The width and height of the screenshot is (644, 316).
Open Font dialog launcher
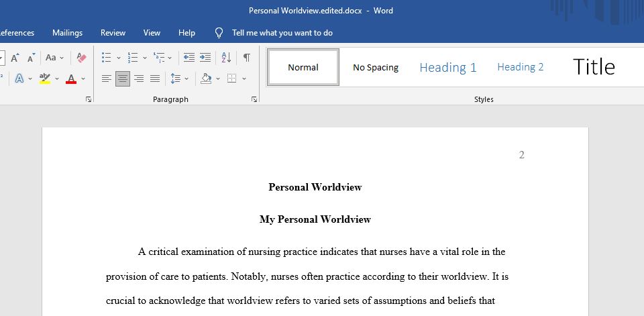click(x=89, y=99)
